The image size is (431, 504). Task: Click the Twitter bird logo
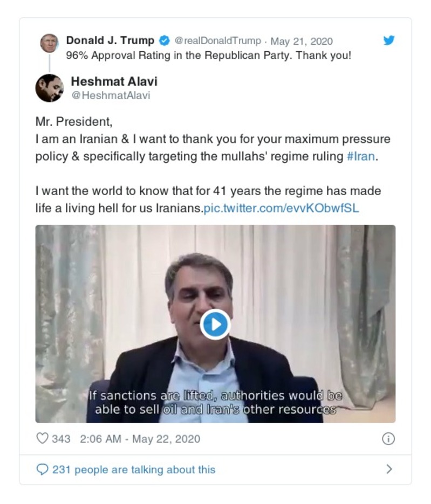(x=388, y=39)
